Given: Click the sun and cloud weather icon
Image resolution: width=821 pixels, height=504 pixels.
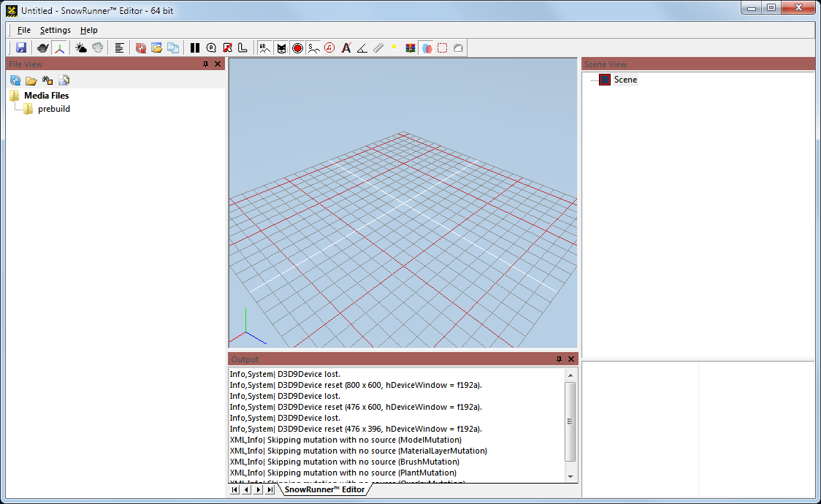Looking at the screenshot, I should point(81,48).
